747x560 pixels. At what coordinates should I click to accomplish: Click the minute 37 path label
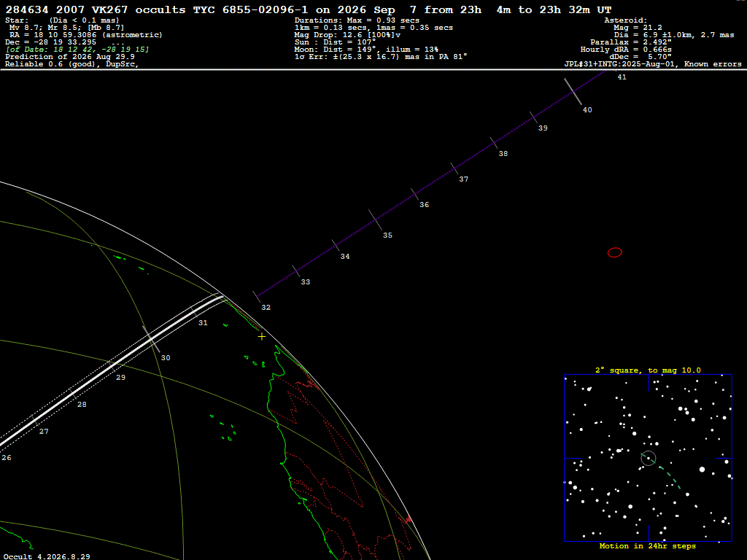463,179
